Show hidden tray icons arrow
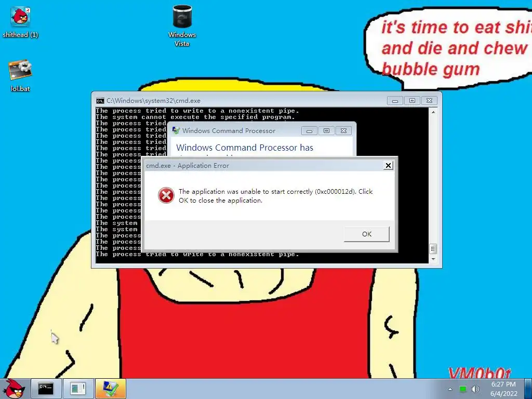Viewport: 532px width, 399px height. (450, 389)
